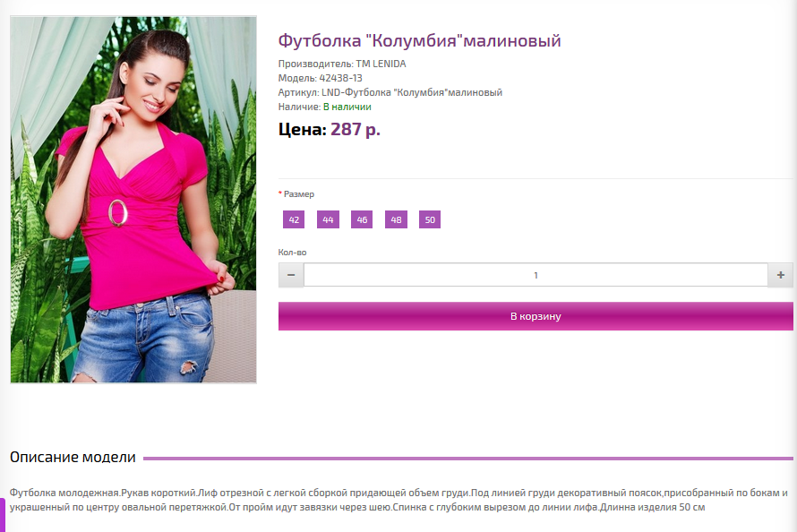Click the purple side tab at bottom-left edge
The image size is (797, 532).
(x=3, y=515)
